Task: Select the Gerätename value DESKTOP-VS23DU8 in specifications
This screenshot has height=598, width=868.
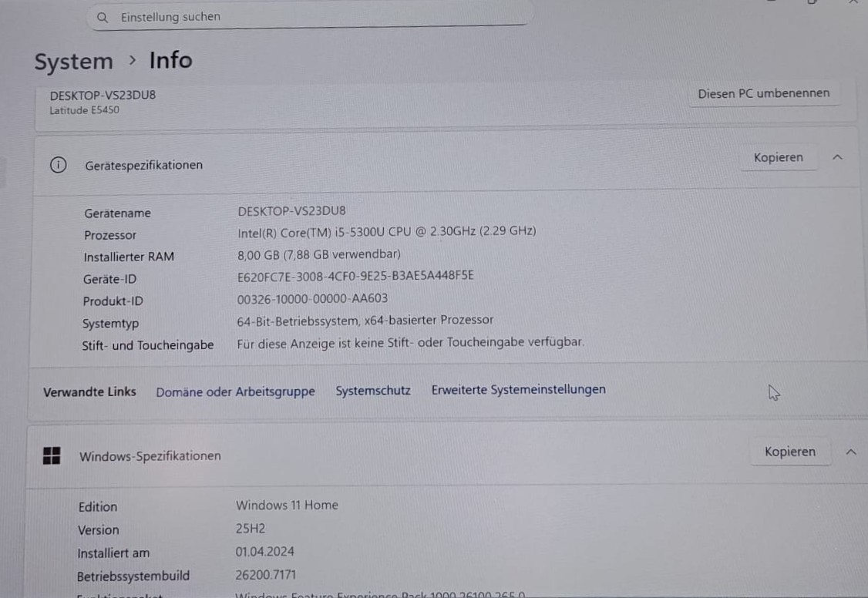Action: click(291, 211)
